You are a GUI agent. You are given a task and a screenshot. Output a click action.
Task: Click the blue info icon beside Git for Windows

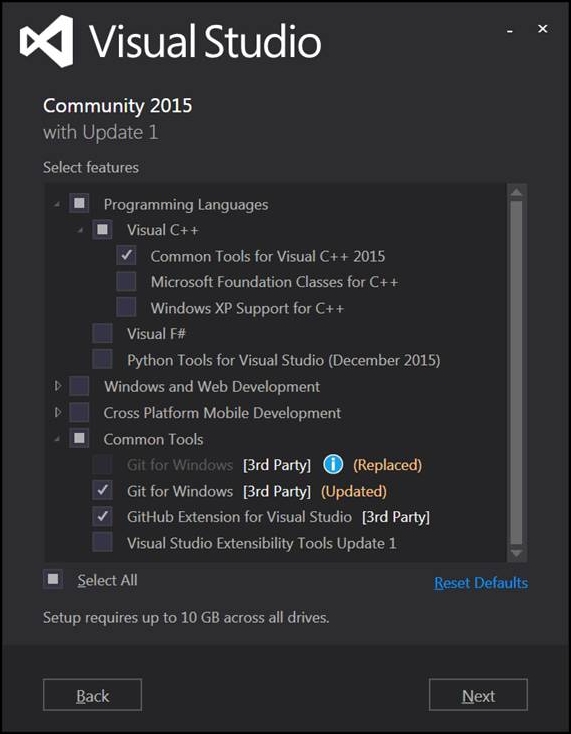pyautogui.click(x=333, y=465)
